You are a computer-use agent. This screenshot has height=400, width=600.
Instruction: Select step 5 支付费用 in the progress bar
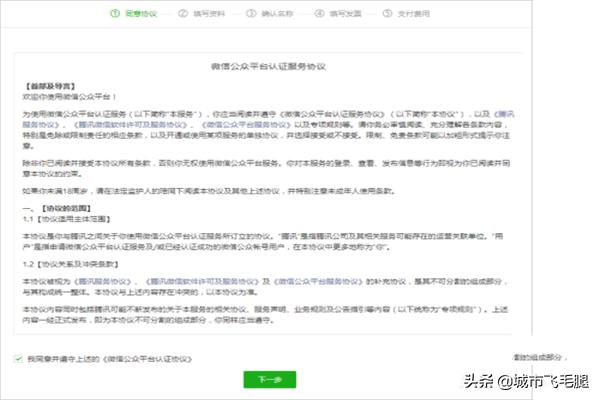tap(406, 14)
